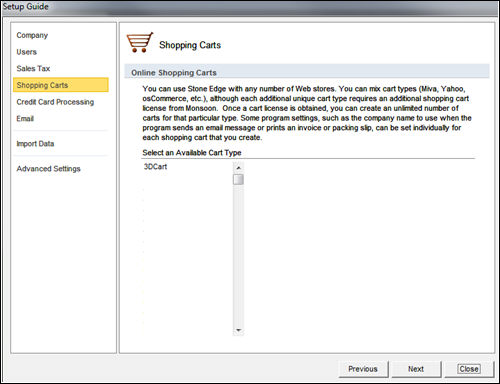Go to the Users section
500x384 pixels.
(27, 52)
